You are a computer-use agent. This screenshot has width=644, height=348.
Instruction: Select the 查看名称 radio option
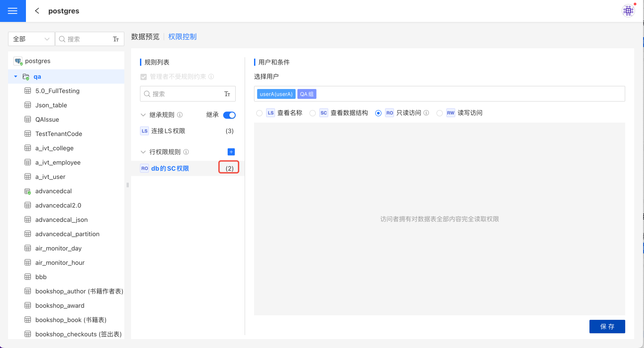[x=259, y=113]
